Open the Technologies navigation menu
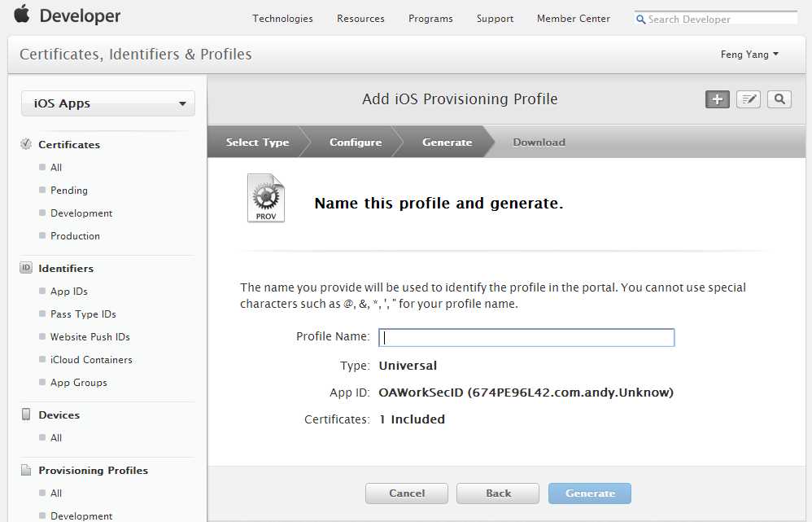The width and height of the screenshot is (812, 522). click(282, 19)
